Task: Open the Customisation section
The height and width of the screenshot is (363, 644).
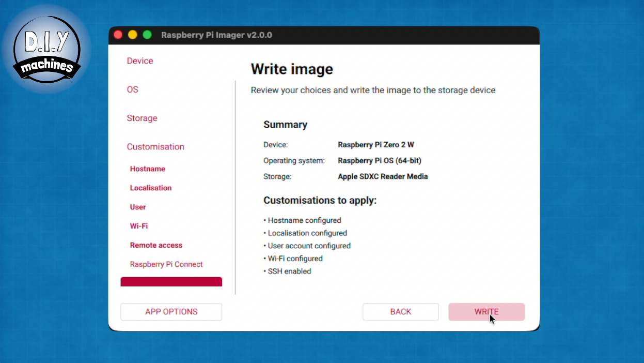Action: tap(155, 147)
